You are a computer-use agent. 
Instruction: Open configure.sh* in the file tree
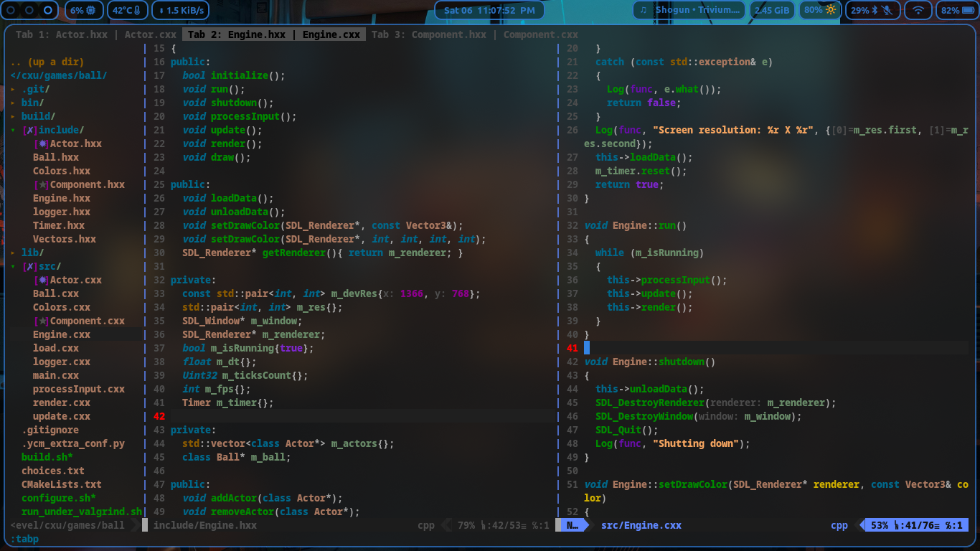pyautogui.click(x=59, y=498)
